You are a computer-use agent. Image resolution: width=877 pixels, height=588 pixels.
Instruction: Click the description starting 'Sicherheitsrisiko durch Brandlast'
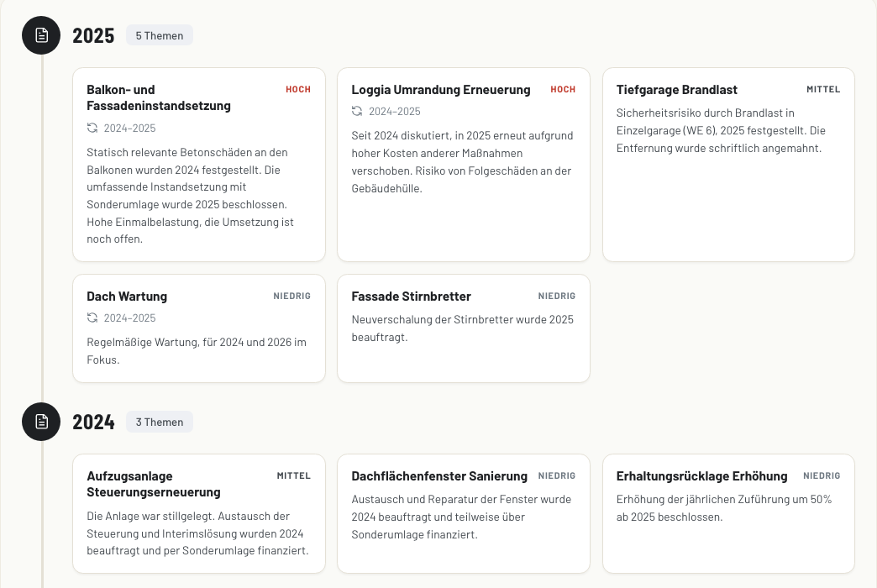[x=721, y=130]
